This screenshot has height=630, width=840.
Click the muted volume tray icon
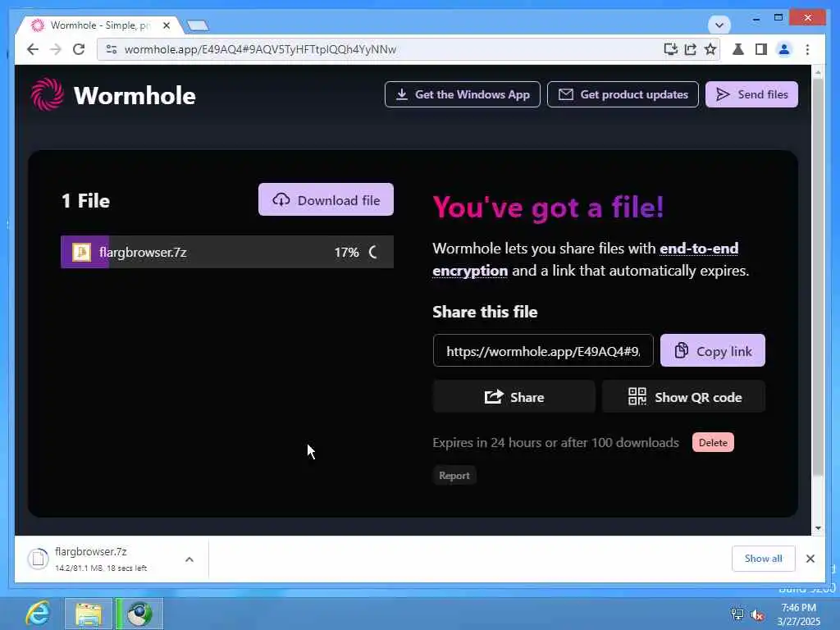tap(757, 615)
